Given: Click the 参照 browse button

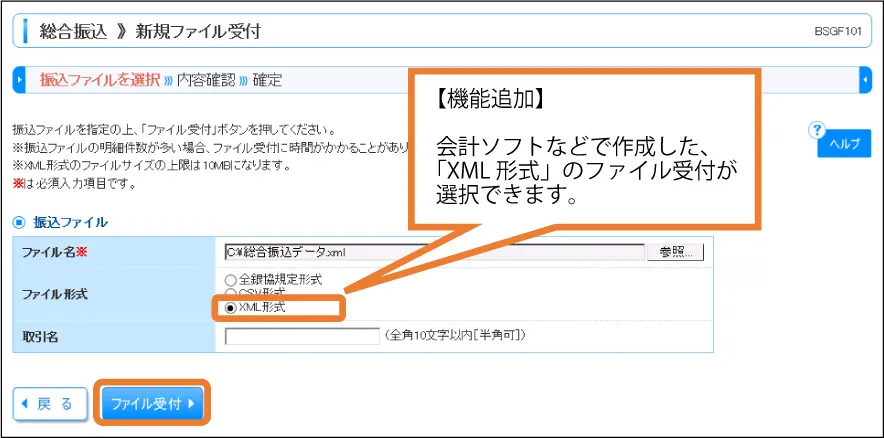Looking at the screenshot, I should (675, 253).
